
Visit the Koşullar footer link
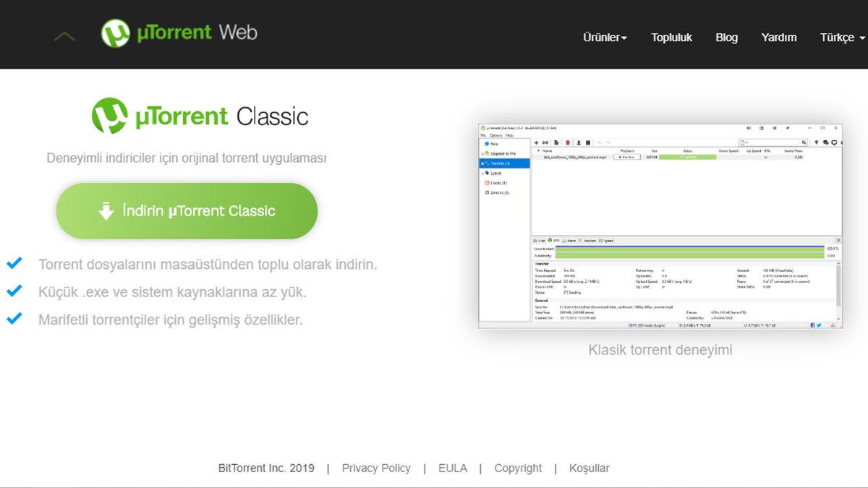pos(589,468)
